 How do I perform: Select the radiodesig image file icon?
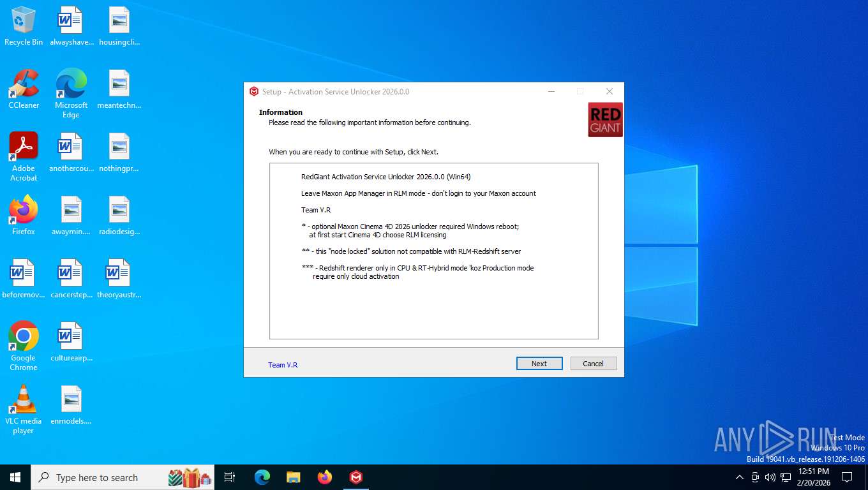[x=119, y=216]
